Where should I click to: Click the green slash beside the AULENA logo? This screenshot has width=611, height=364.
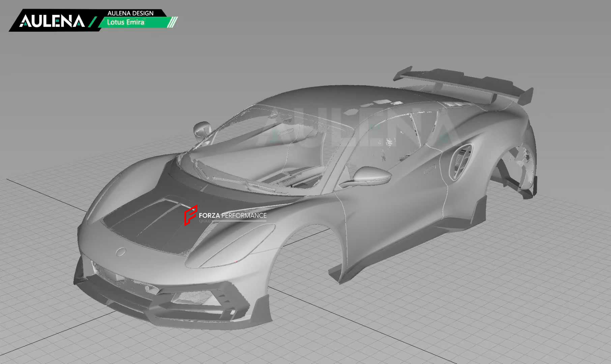click(x=92, y=22)
